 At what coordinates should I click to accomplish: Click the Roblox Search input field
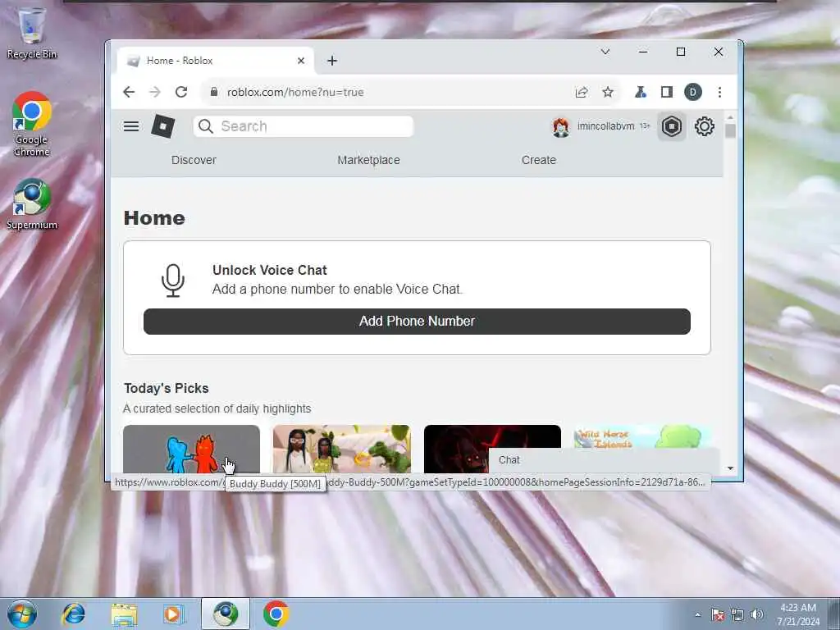(x=304, y=126)
